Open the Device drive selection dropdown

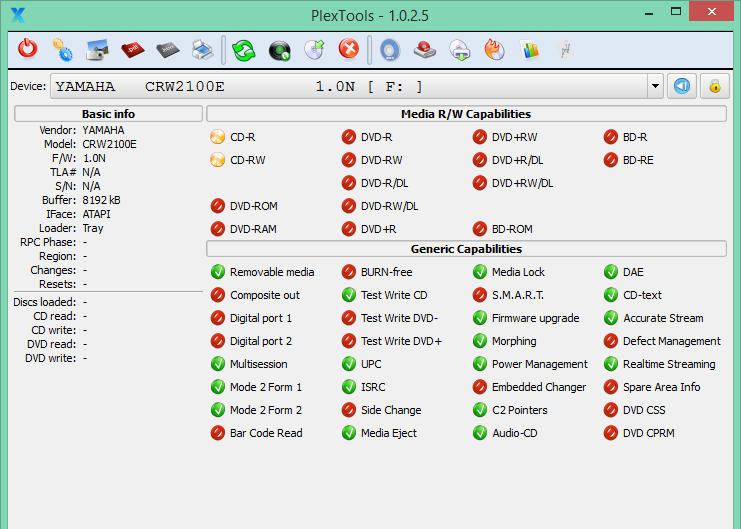(655, 87)
